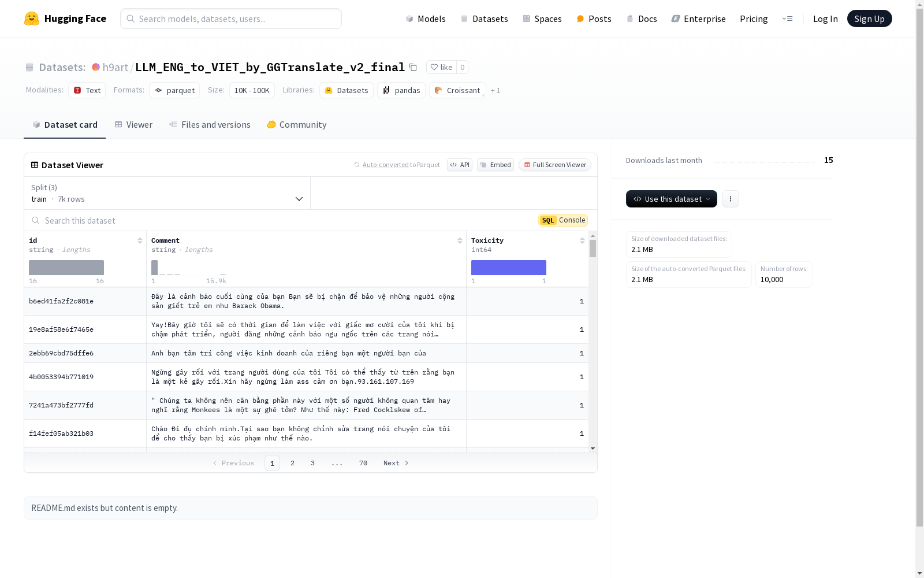This screenshot has width=924, height=578.
Task: Sort the Toxicity column
Action: click(582, 240)
